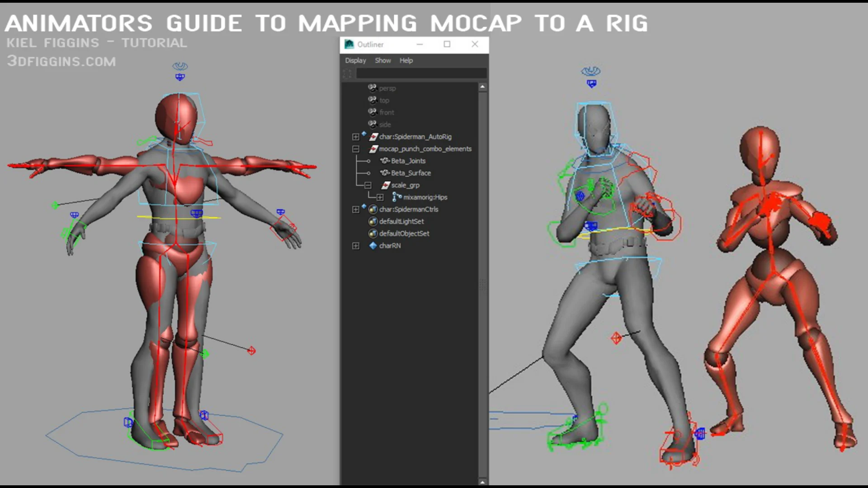The height and width of the screenshot is (488, 868).
Task: Click the side camera icon
Action: [373, 124]
